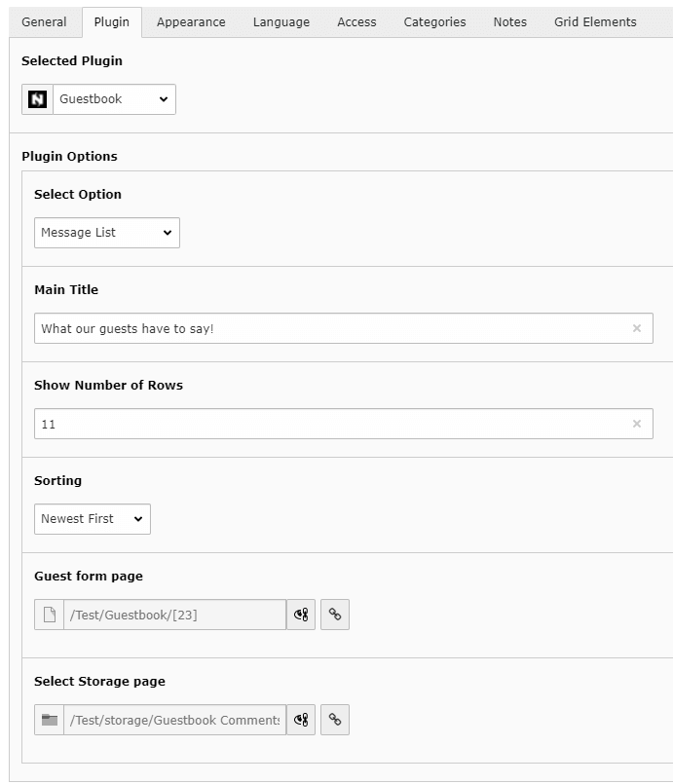Open the link wizard for Guest form page
The width and height of the screenshot is (673, 784).
[335, 615]
